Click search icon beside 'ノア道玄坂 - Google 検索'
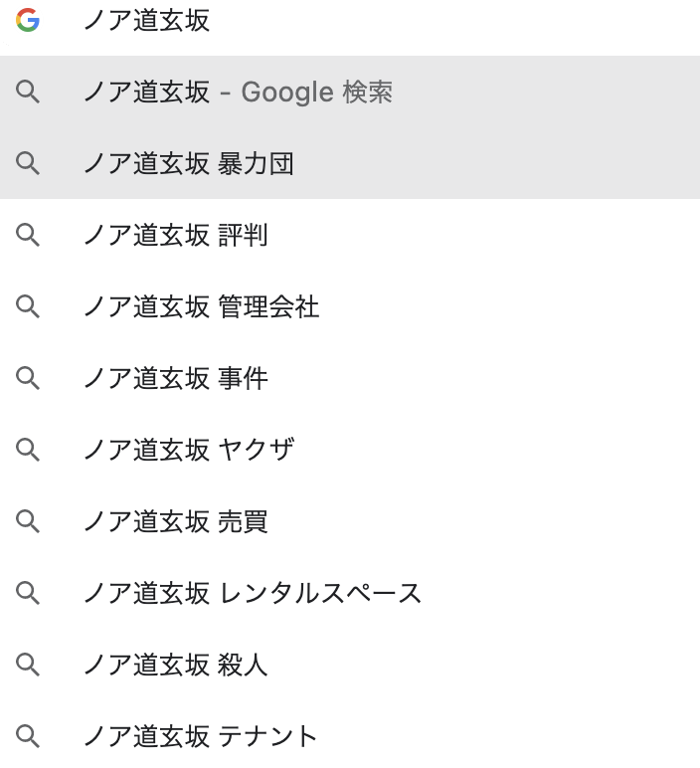The image size is (700, 768). click(28, 92)
